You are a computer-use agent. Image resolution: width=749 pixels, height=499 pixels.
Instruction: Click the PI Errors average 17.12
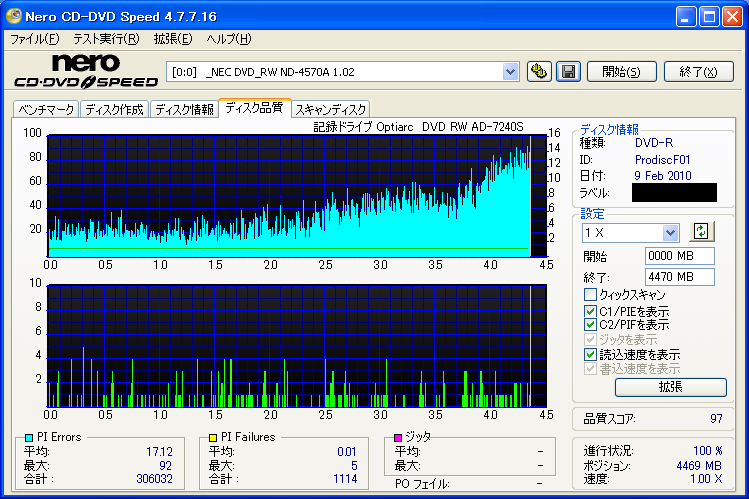159,452
